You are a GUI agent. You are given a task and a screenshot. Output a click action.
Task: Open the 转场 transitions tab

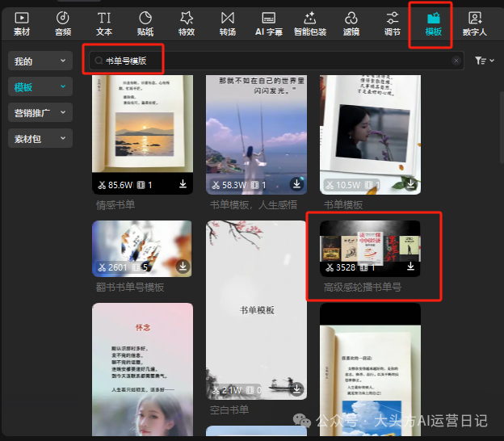[228, 23]
